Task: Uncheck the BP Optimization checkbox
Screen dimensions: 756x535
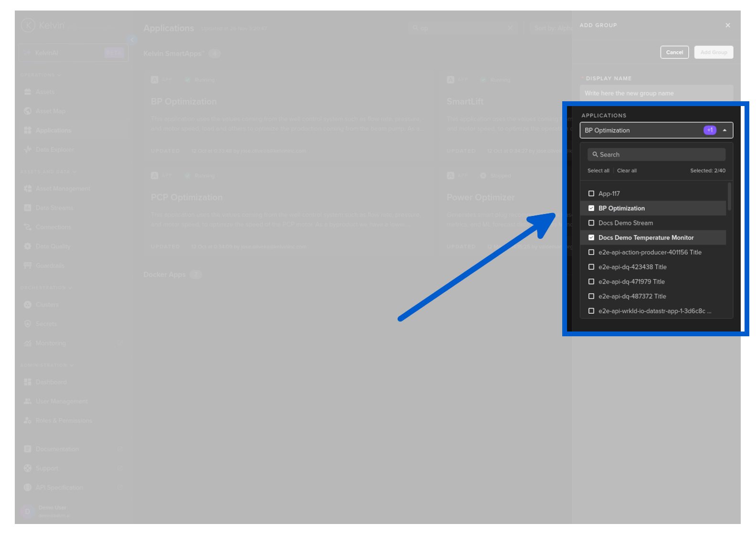Action: (x=591, y=208)
